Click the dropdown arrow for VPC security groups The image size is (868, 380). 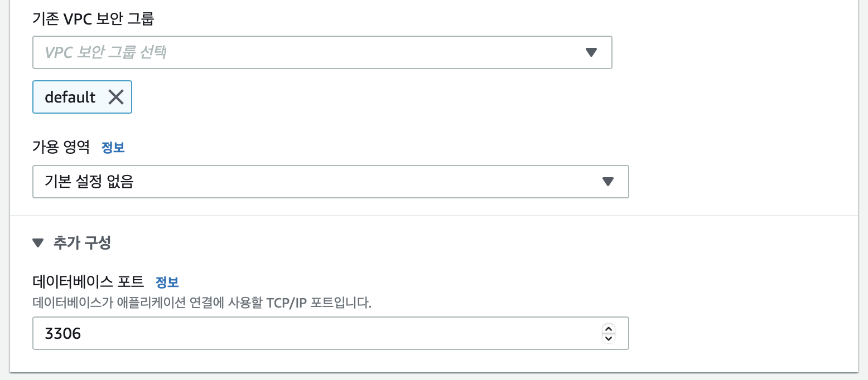click(592, 52)
